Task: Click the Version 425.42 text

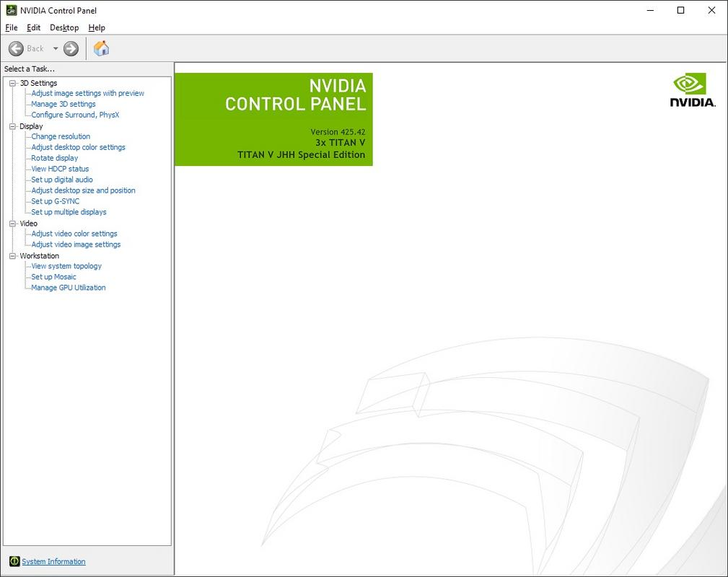Action: click(x=338, y=132)
